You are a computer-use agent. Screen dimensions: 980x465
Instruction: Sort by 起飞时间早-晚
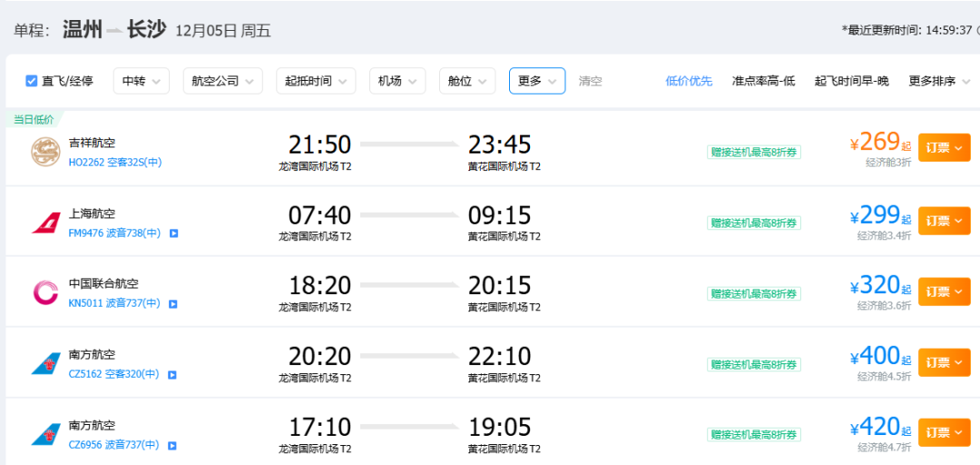coord(851,81)
